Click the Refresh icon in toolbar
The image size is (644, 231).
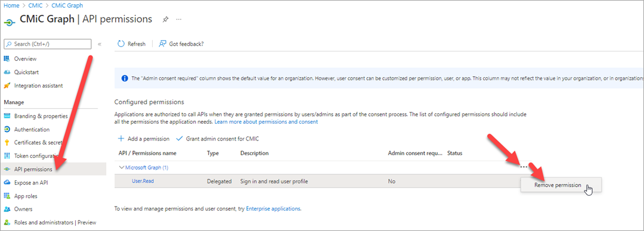(x=120, y=44)
